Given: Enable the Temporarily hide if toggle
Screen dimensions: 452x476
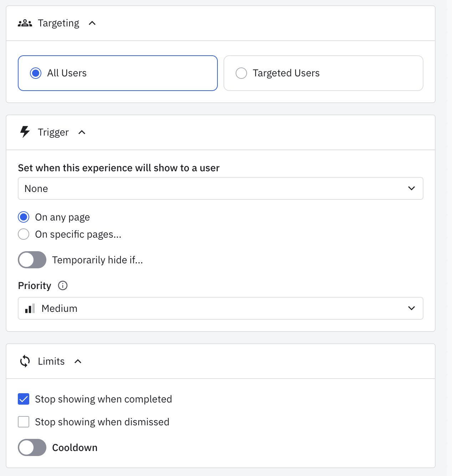Looking at the screenshot, I should click(x=32, y=260).
